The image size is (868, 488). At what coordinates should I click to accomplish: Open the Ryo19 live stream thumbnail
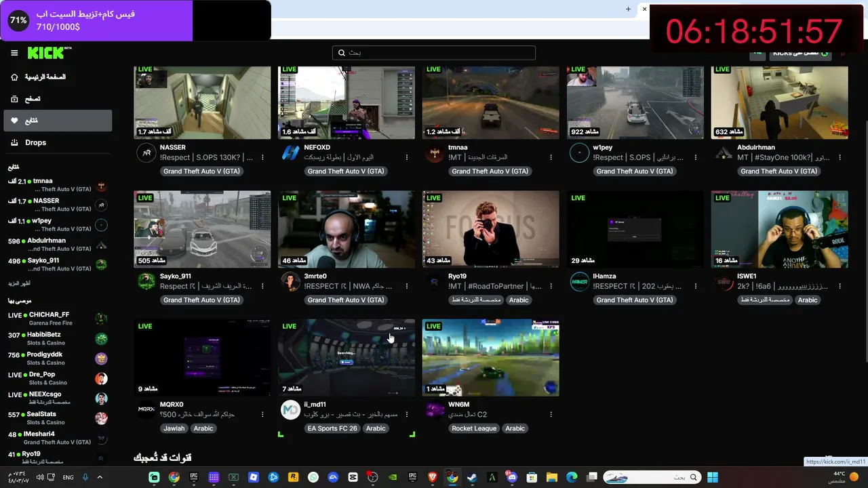coord(491,229)
